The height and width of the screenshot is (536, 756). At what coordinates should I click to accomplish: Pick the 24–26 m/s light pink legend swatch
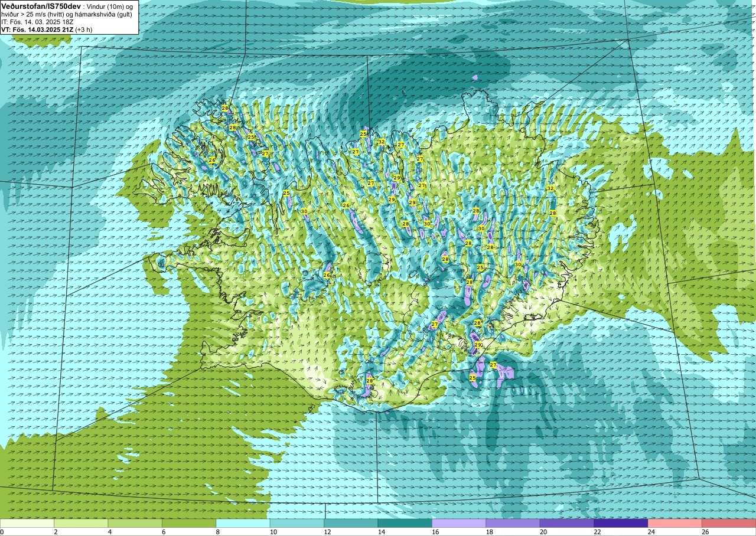pos(675,523)
